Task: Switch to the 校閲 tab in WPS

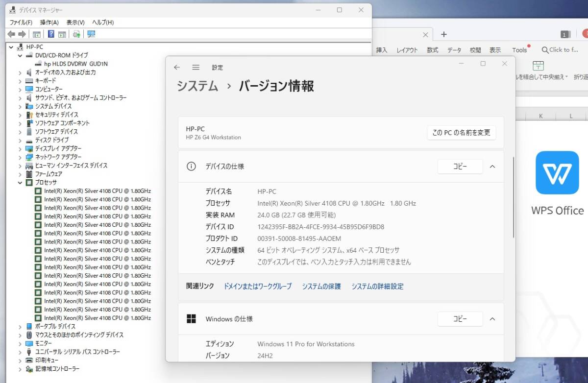Action: pyautogui.click(x=475, y=50)
